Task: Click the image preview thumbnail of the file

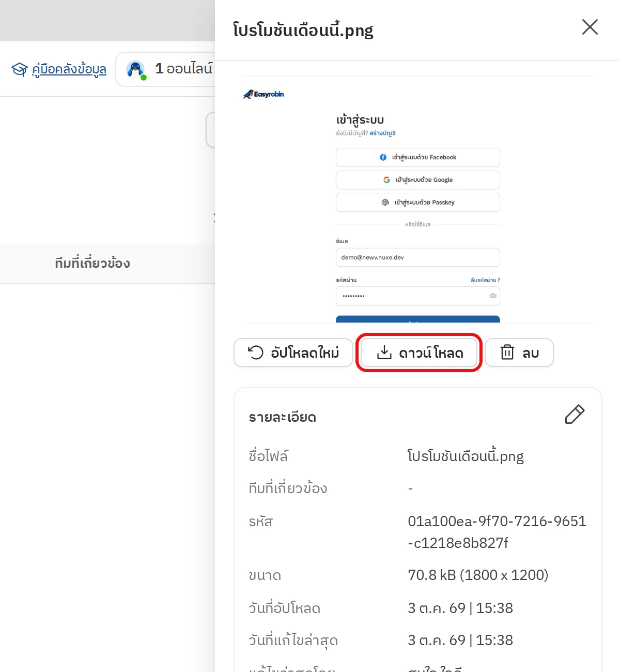Action: (418, 200)
